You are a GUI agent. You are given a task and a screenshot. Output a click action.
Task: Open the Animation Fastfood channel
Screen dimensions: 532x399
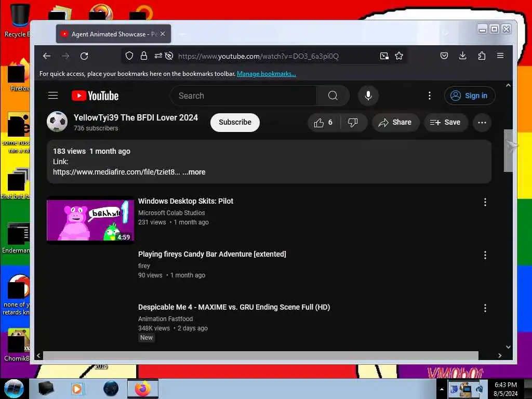[x=165, y=319]
